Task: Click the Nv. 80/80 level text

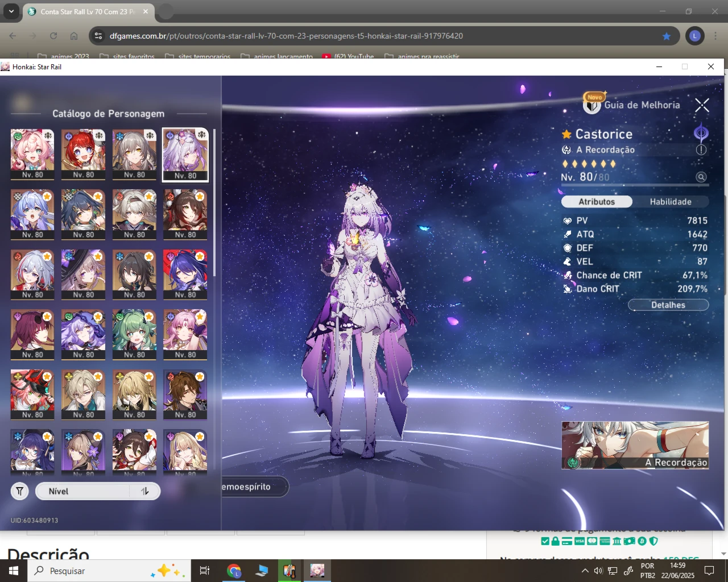Action: pos(585,177)
